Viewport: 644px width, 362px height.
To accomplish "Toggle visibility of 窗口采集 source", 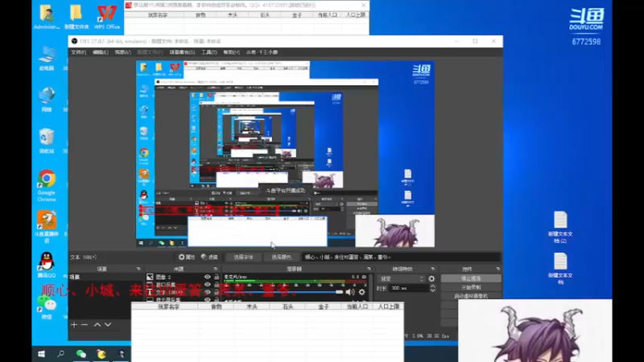I will click(x=208, y=285).
